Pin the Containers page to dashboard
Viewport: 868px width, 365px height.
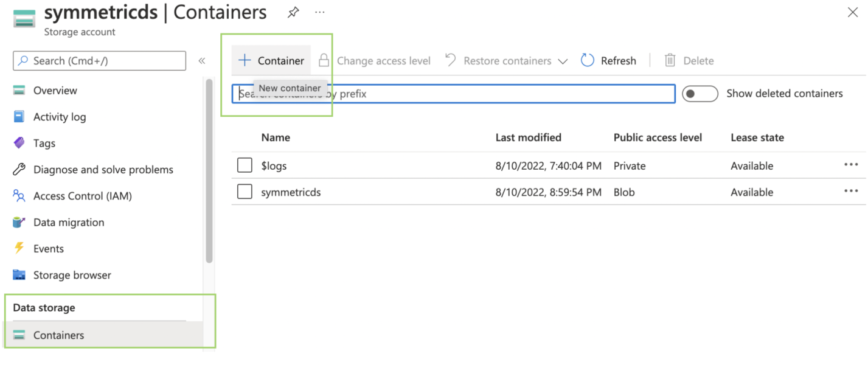tap(293, 12)
